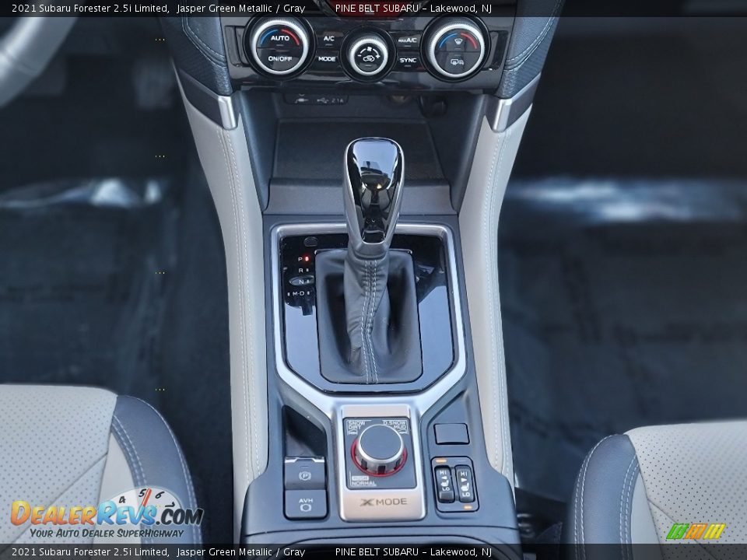747x560 pixels.
Task: Click the gear position indicator panel
Action: tap(299, 276)
